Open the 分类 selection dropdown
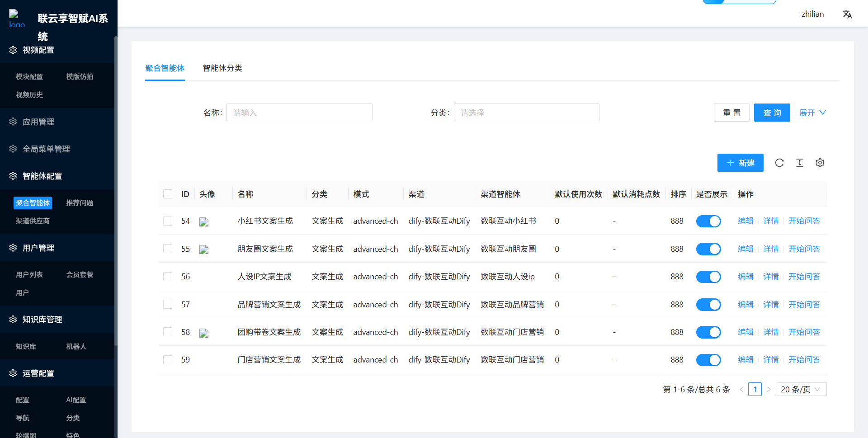 pos(526,113)
